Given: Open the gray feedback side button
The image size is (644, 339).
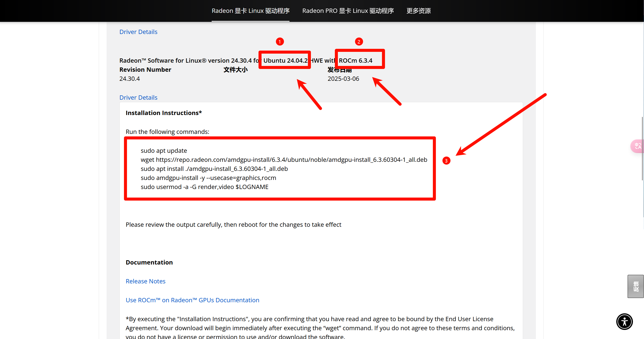Looking at the screenshot, I should click(635, 286).
